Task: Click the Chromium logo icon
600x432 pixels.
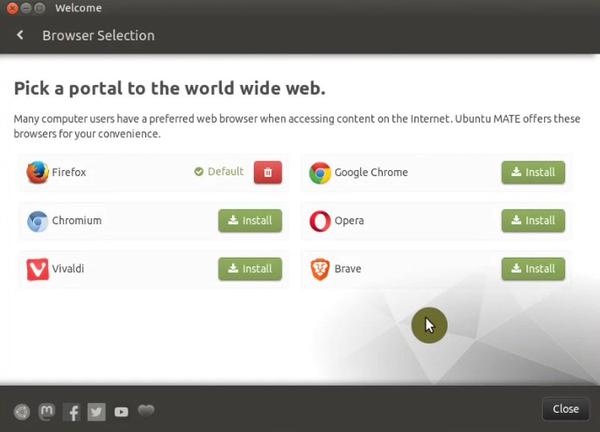Action: (x=37, y=221)
